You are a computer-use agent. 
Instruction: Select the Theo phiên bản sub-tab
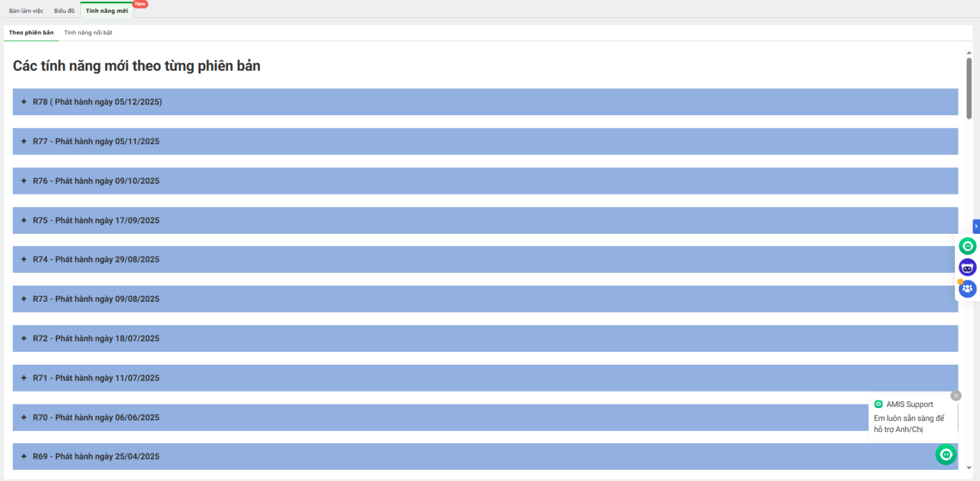pyautogui.click(x=31, y=33)
